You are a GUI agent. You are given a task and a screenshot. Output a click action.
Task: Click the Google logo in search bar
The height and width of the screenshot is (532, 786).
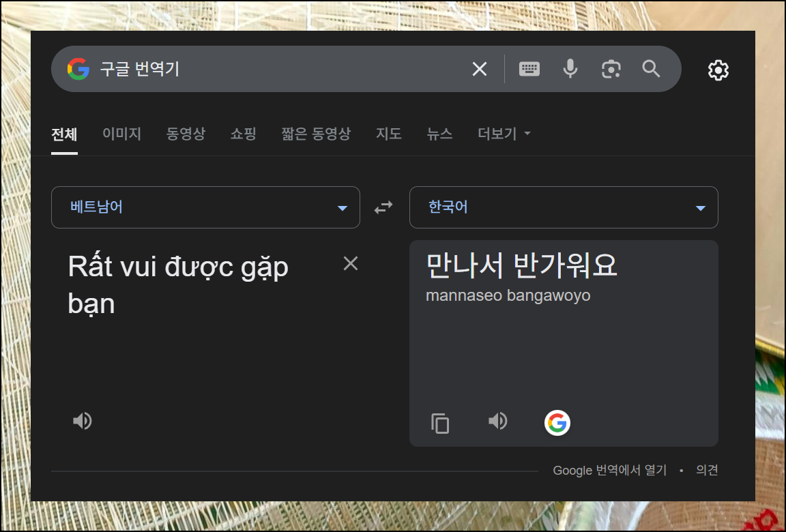78,69
